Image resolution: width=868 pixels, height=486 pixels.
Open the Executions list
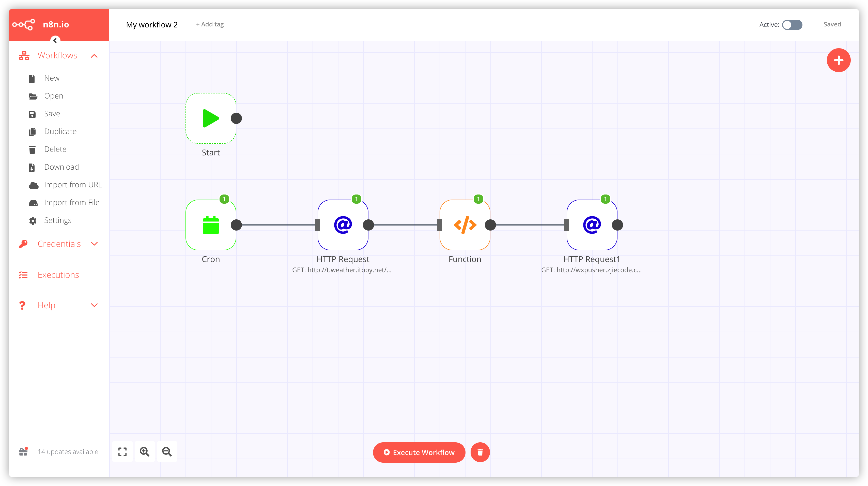pos(58,275)
